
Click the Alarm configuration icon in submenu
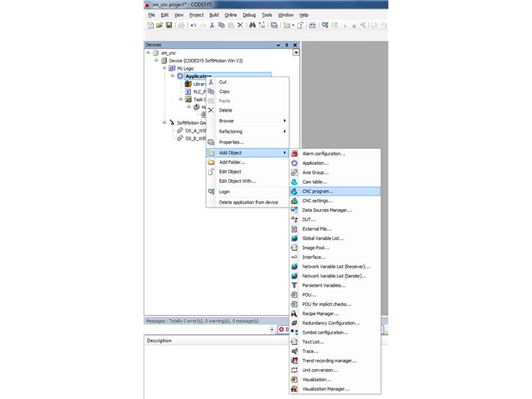tap(295, 154)
